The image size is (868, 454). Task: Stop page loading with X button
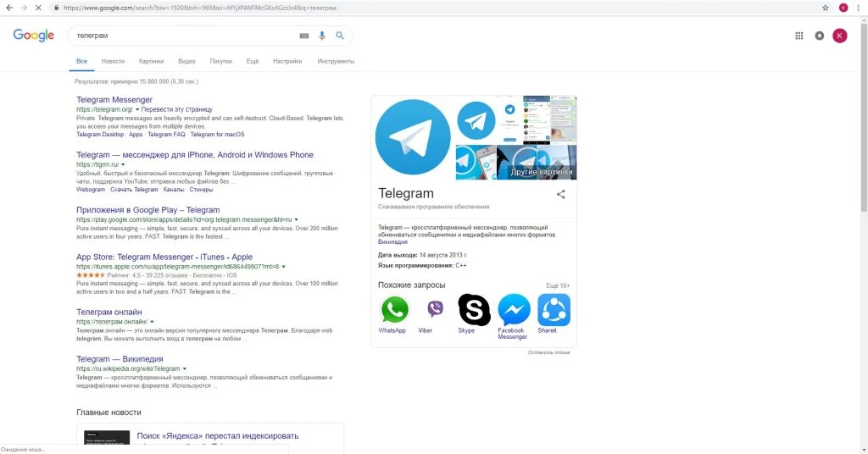(38, 8)
